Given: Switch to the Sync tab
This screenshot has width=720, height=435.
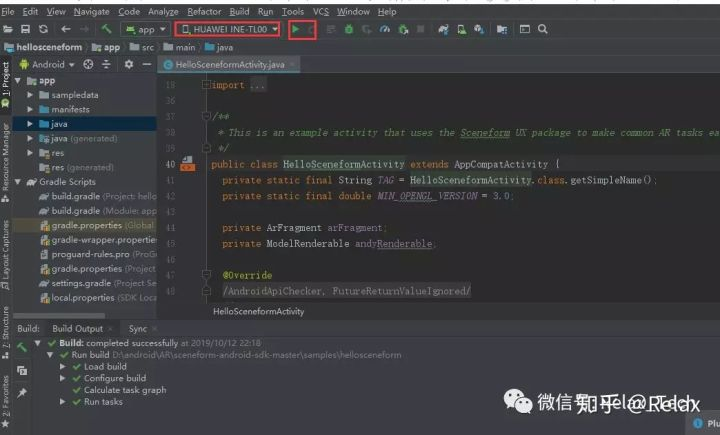Looking at the screenshot, I should coord(138,329).
